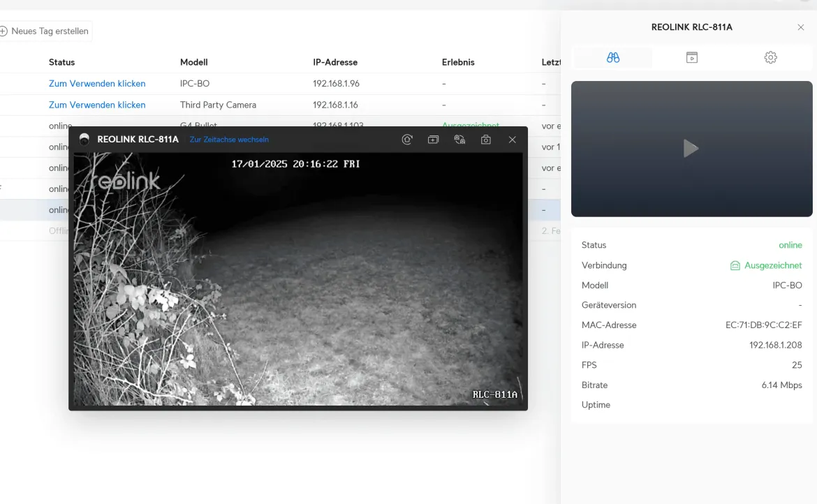This screenshot has width=817, height=504.
Task: Click the MAC address EC:71:DB:9C:C2:EF
Action: [763, 325]
